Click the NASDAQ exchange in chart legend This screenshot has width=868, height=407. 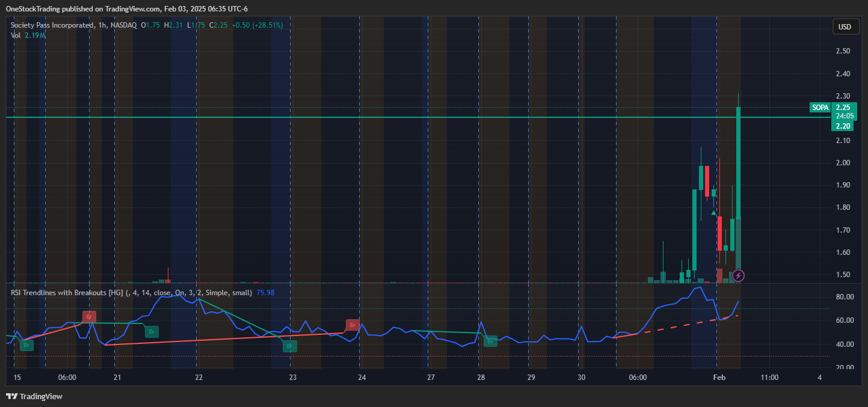123,25
